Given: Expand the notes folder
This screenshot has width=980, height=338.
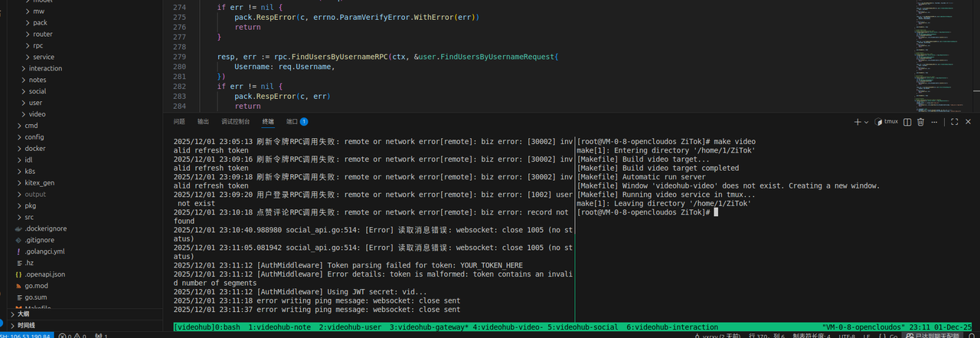Looking at the screenshot, I should (38, 80).
